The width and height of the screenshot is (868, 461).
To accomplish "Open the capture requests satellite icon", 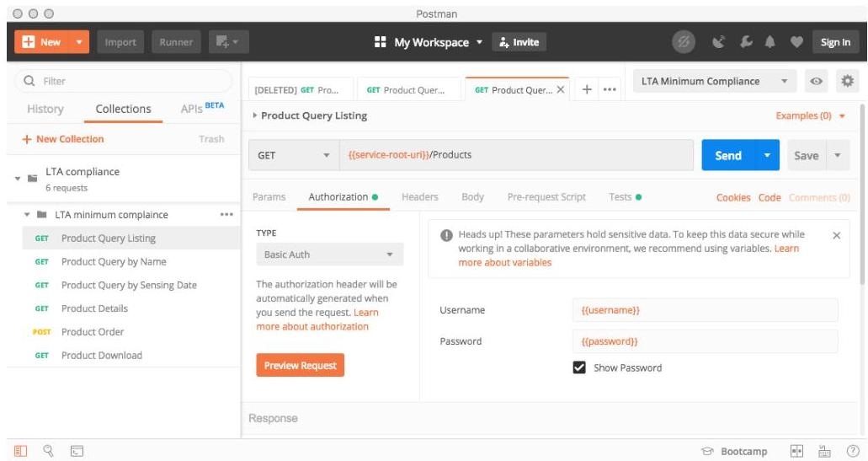I will 718,42.
